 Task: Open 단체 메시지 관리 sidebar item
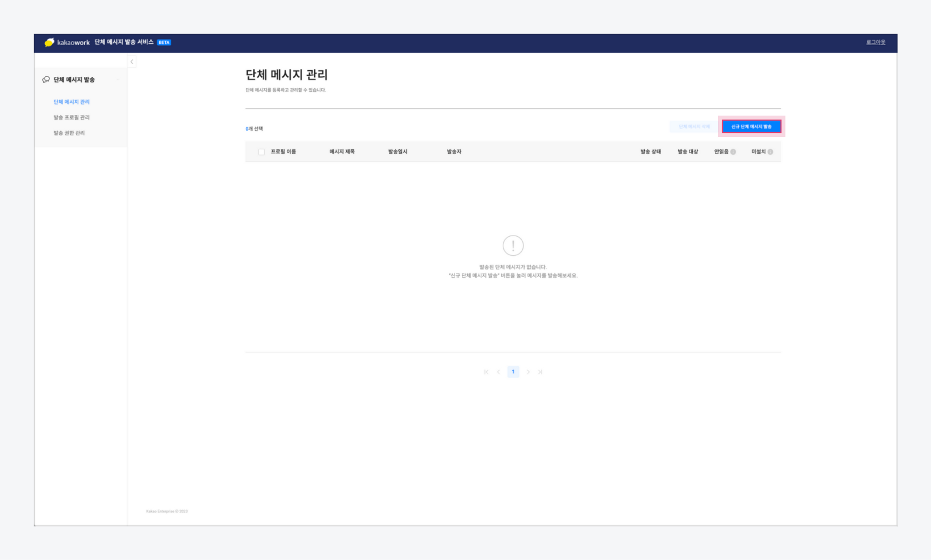71,102
